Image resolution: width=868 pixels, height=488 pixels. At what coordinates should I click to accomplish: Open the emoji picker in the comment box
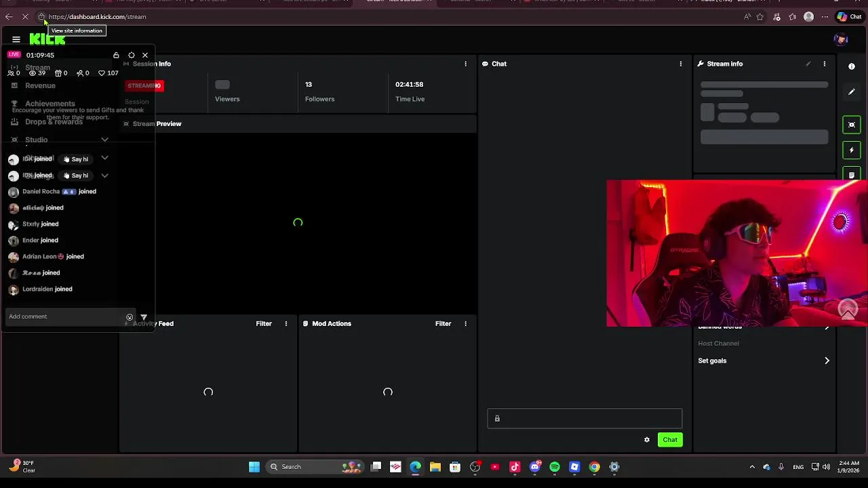[130, 317]
